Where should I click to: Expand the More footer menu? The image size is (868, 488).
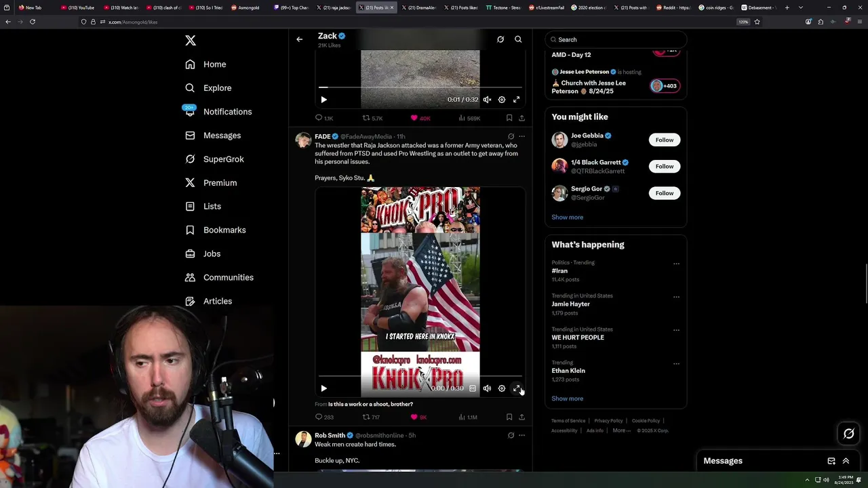[x=621, y=430]
